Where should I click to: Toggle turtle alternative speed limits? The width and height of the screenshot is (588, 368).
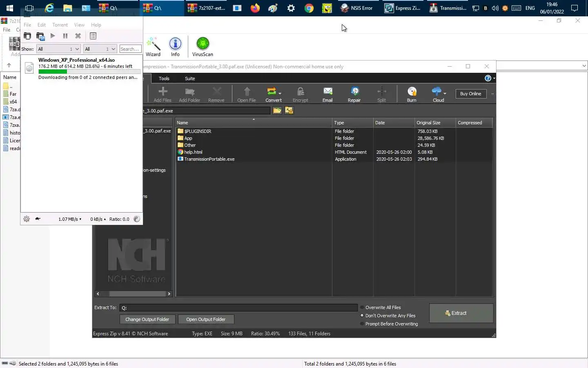click(x=38, y=219)
